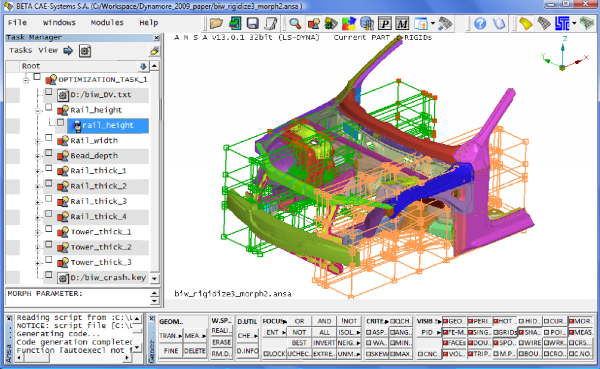Open the M materials list icon

tap(402, 23)
